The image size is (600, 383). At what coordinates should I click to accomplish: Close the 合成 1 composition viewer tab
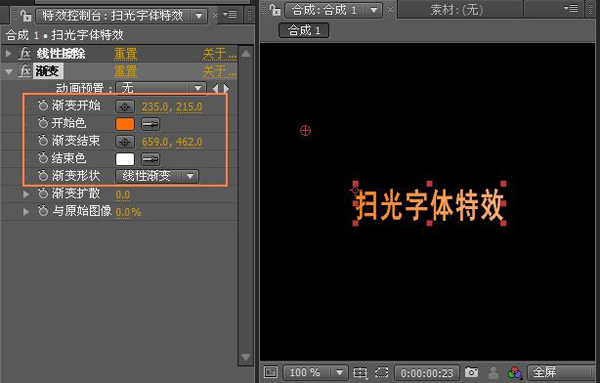coord(390,10)
